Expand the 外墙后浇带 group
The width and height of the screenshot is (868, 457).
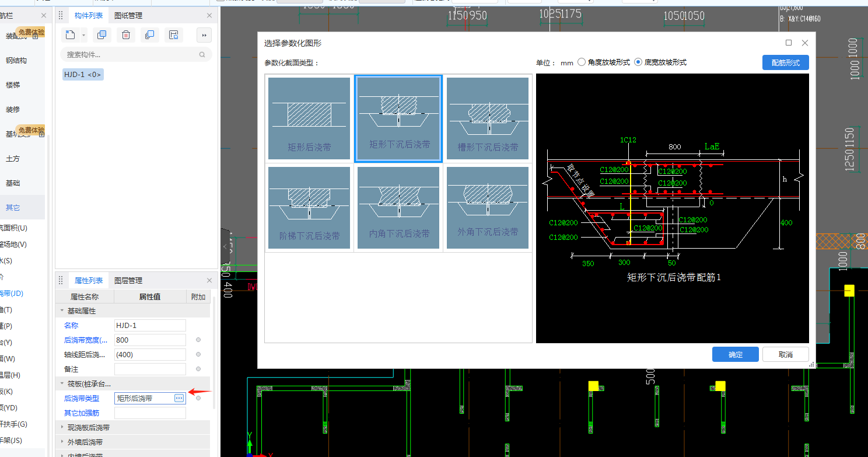(x=62, y=442)
